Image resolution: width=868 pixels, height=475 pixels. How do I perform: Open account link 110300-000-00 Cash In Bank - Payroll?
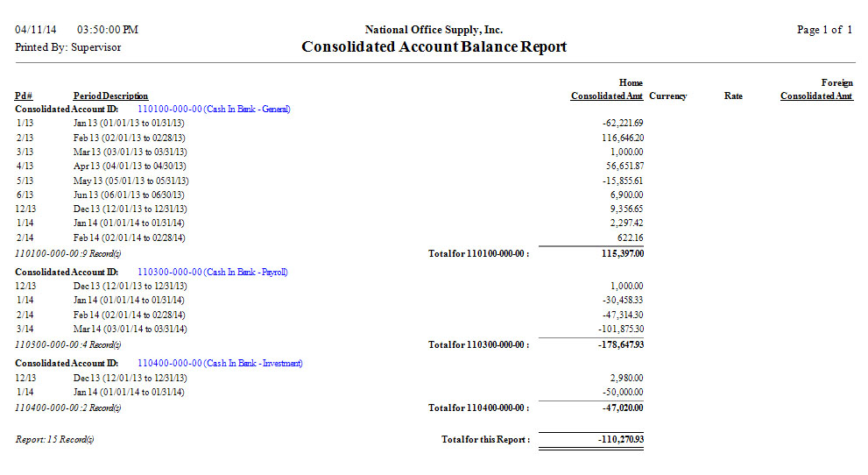tap(213, 272)
